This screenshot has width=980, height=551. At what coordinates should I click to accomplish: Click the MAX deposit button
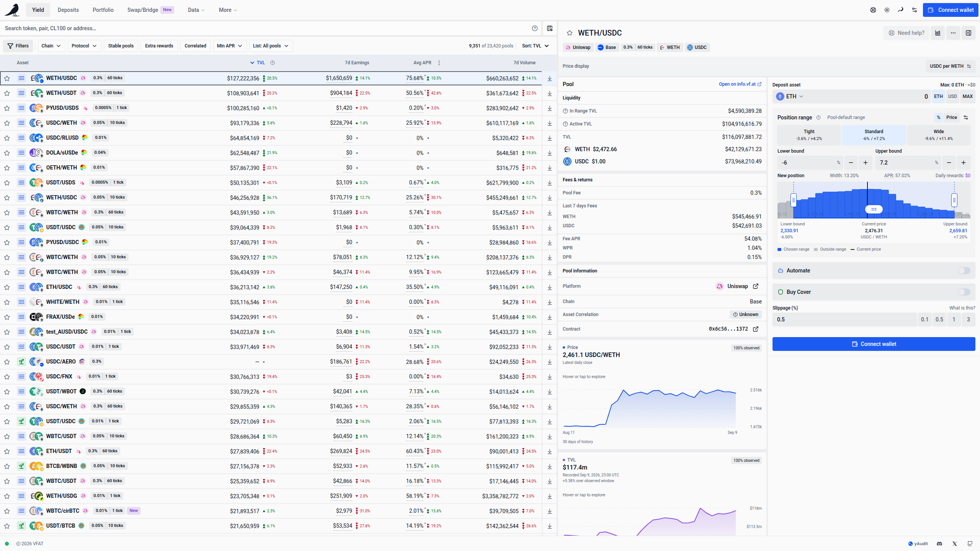pyautogui.click(x=967, y=96)
